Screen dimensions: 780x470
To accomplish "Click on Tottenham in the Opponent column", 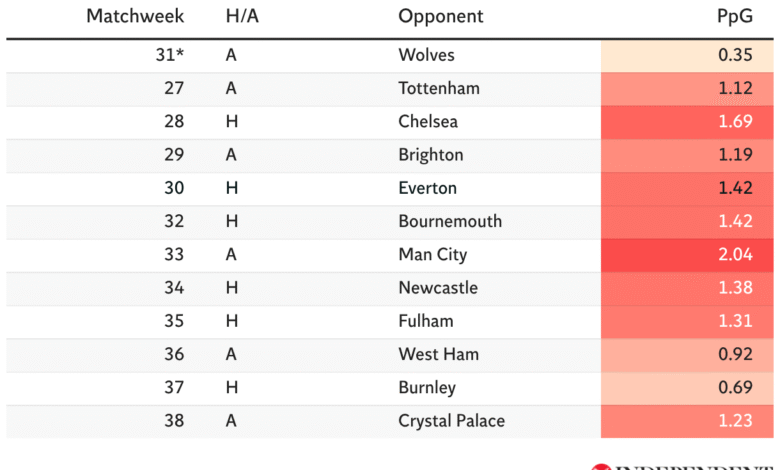I will [439, 88].
